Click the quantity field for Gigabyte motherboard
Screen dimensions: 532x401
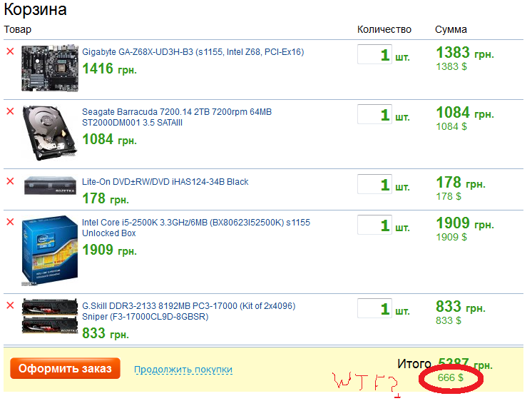[x=374, y=54]
